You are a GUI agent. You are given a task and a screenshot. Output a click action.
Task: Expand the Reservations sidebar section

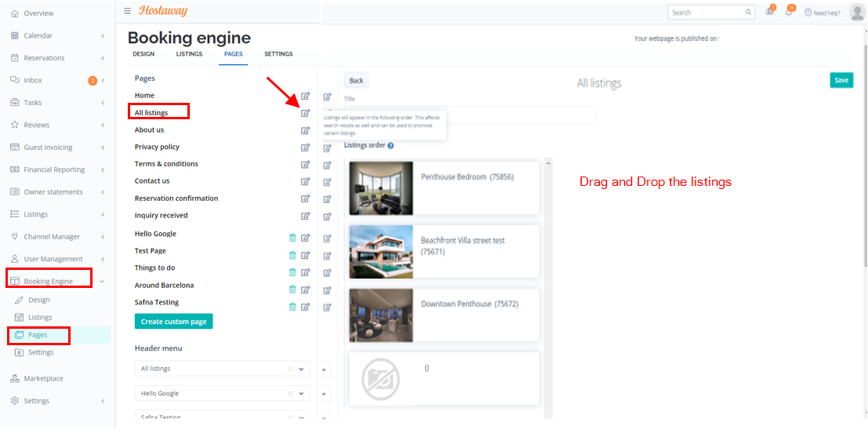tap(103, 58)
